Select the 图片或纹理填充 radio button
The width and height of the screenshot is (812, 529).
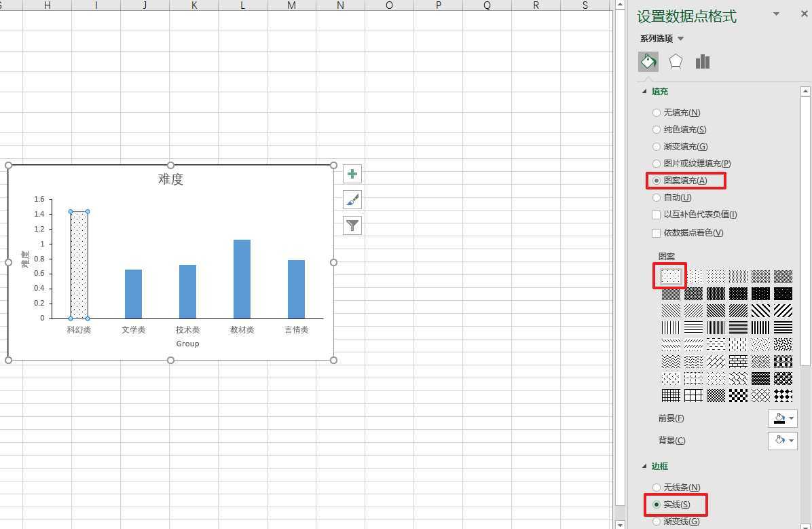tap(657, 164)
